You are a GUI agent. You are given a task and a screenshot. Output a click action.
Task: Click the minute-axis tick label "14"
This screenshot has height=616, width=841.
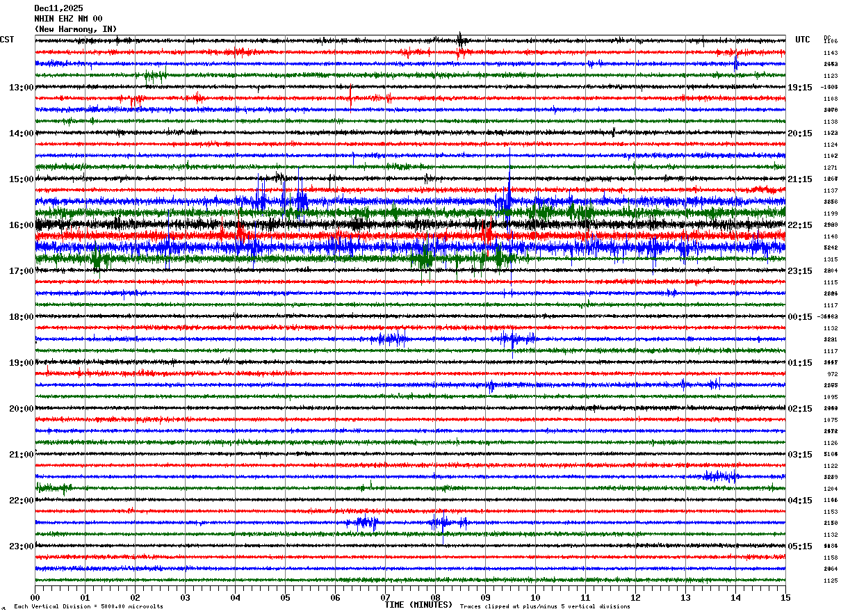click(x=735, y=597)
